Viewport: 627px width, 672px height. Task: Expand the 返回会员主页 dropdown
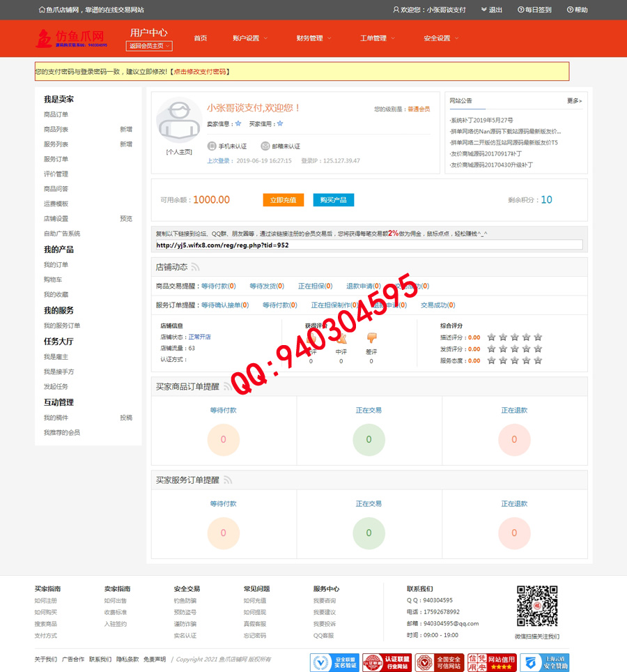[149, 46]
